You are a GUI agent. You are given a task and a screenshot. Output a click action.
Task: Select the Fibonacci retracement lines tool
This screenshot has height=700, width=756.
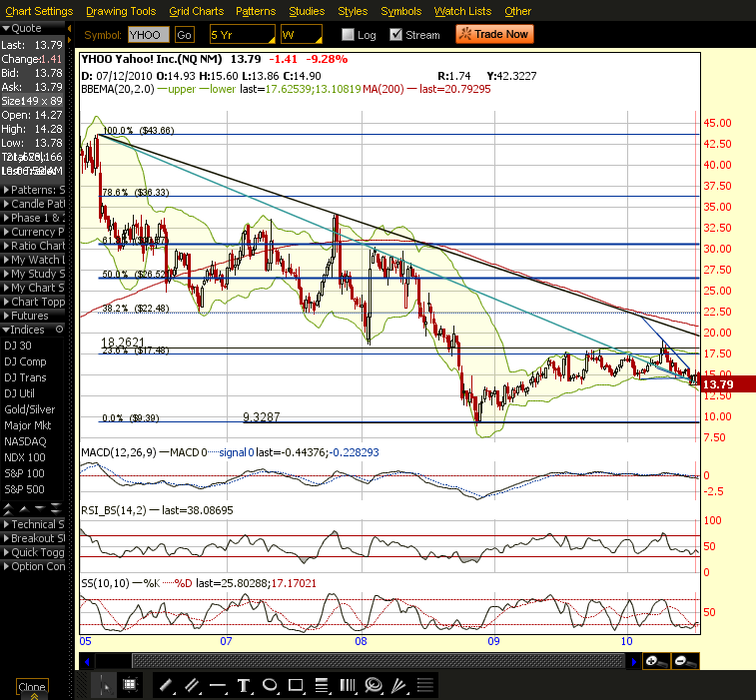pos(322,685)
